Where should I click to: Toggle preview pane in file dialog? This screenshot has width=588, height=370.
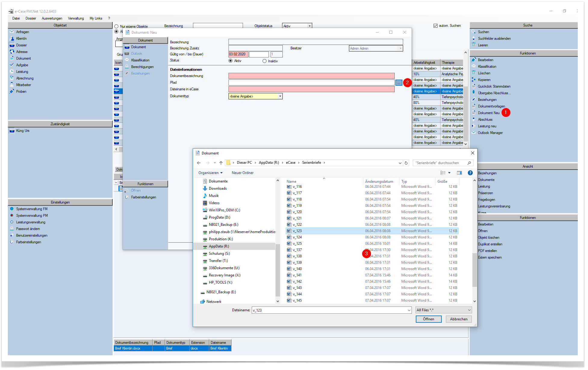[459, 173]
